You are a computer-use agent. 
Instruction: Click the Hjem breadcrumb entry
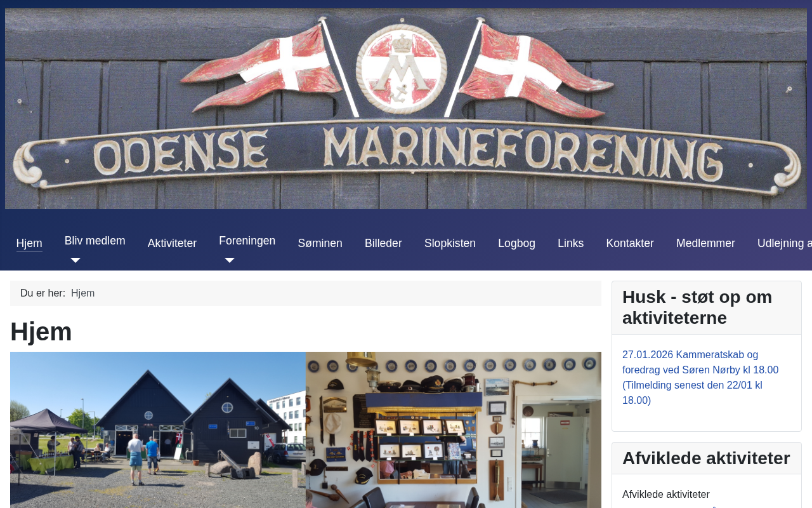pos(83,293)
